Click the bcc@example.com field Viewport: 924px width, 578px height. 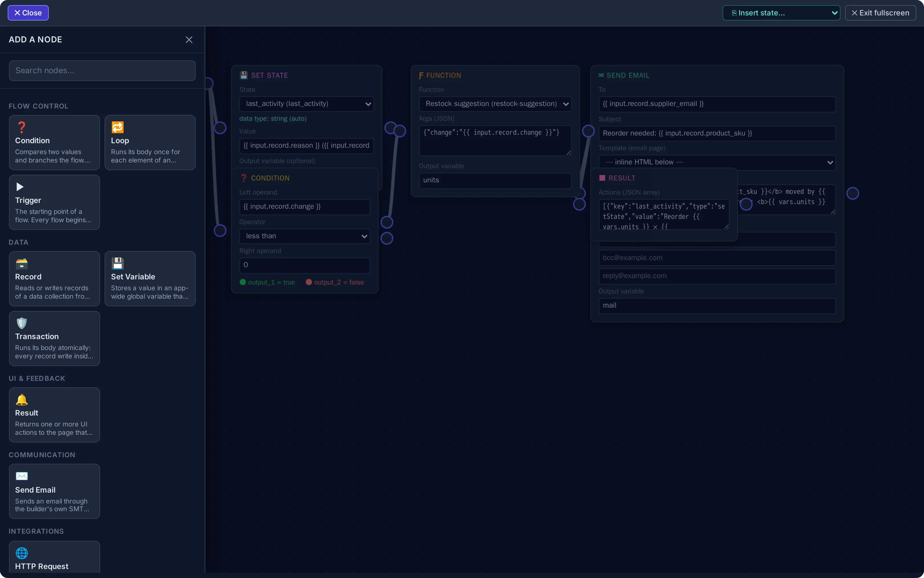click(717, 258)
